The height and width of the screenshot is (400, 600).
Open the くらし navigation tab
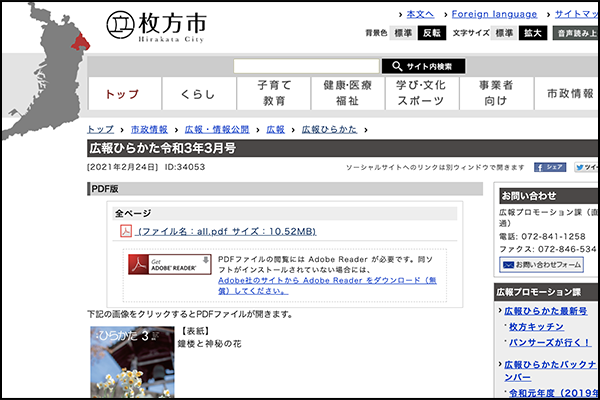198,94
